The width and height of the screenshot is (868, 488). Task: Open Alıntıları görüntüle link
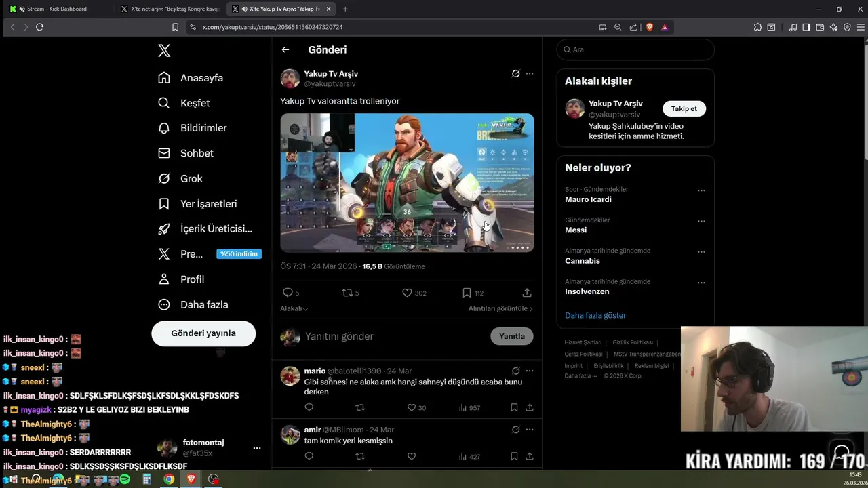coord(500,309)
